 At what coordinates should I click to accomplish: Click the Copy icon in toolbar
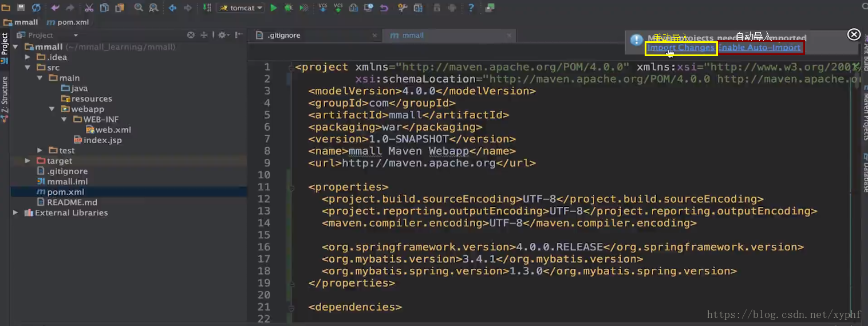104,8
